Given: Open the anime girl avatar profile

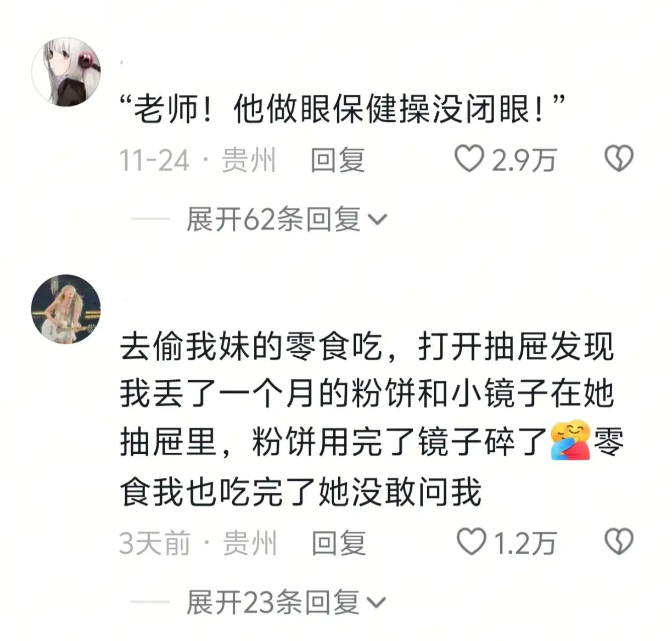Looking at the screenshot, I should 66,71.
